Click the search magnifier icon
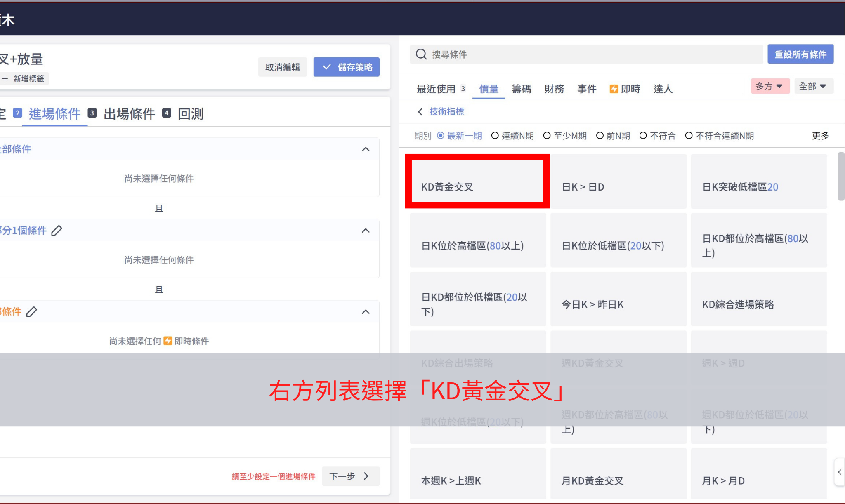 [x=421, y=54]
